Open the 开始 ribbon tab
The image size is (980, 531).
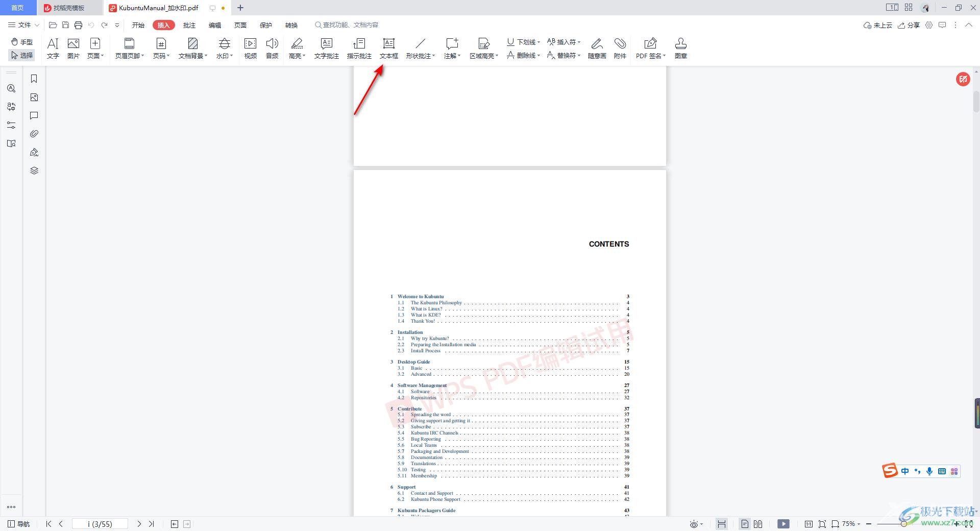click(x=138, y=25)
